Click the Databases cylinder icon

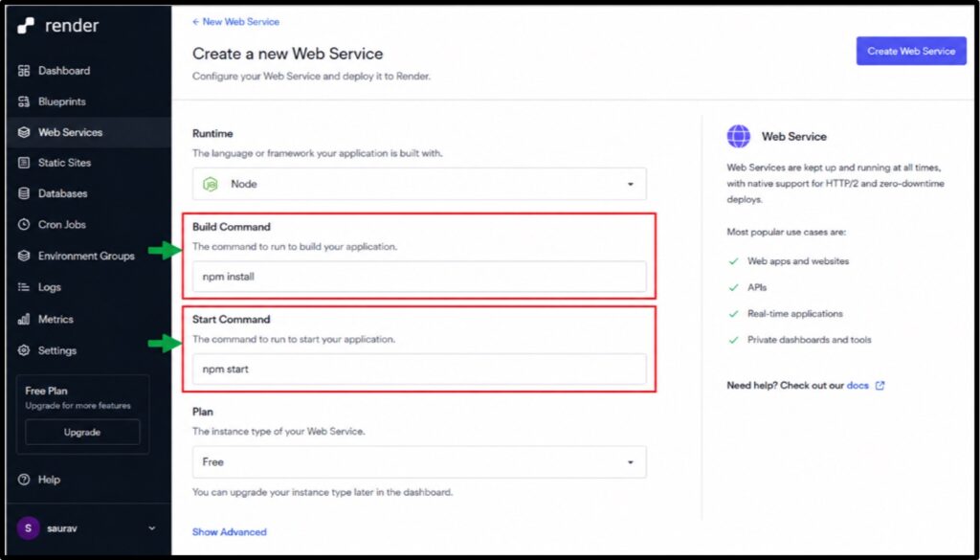coord(24,193)
